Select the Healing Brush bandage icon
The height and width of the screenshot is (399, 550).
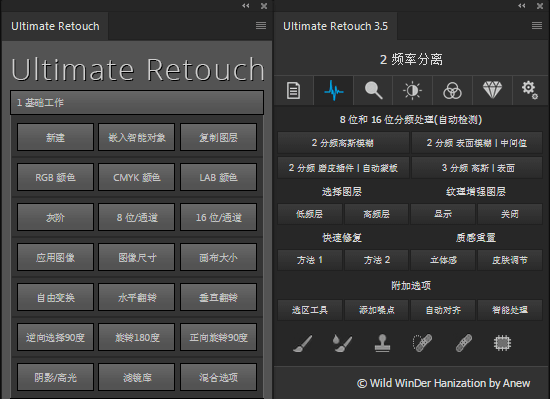point(464,343)
